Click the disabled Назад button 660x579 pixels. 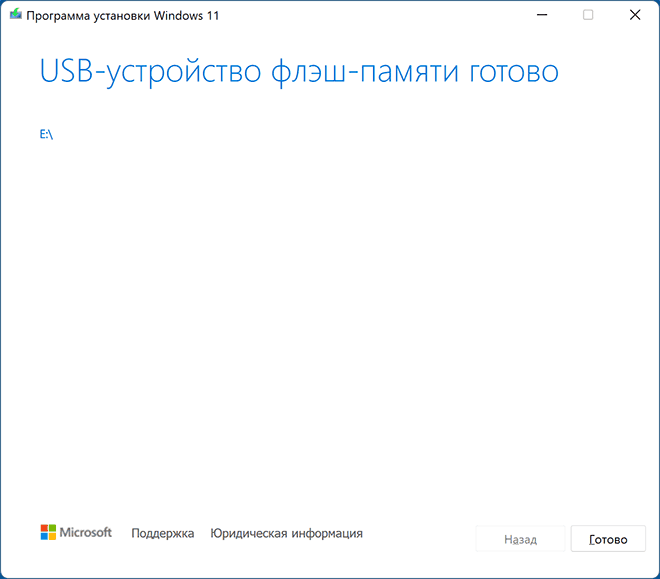click(520, 539)
